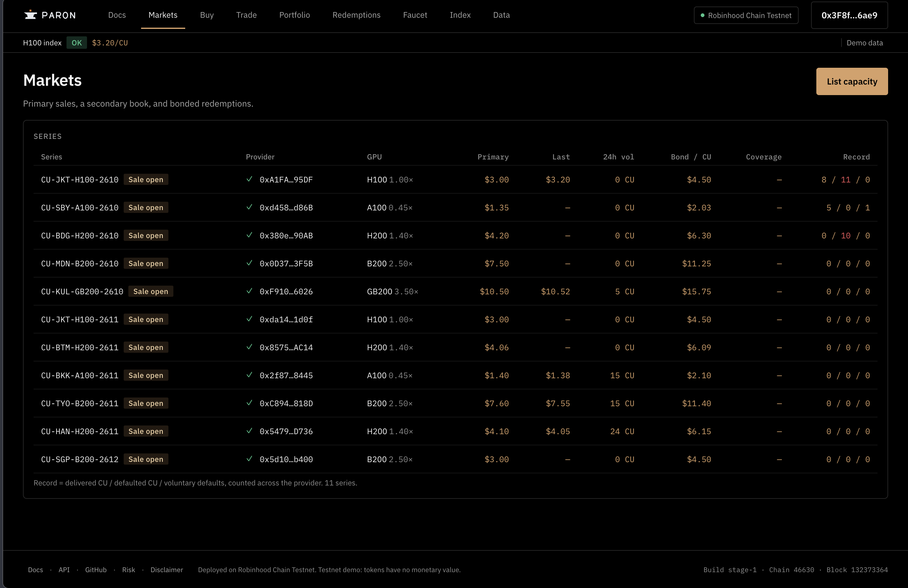Click the Docs link in the footer
908x588 pixels.
(x=35, y=570)
